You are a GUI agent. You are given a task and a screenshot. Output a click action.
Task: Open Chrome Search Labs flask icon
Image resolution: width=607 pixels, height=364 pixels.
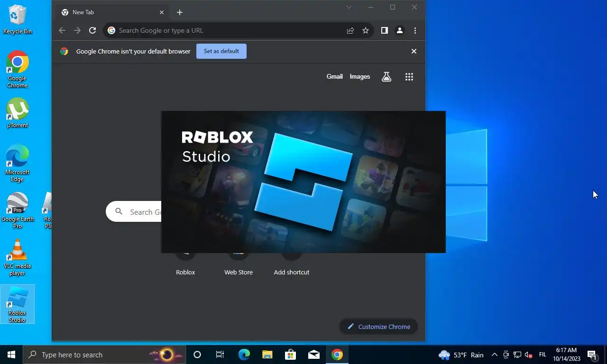tap(386, 77)
